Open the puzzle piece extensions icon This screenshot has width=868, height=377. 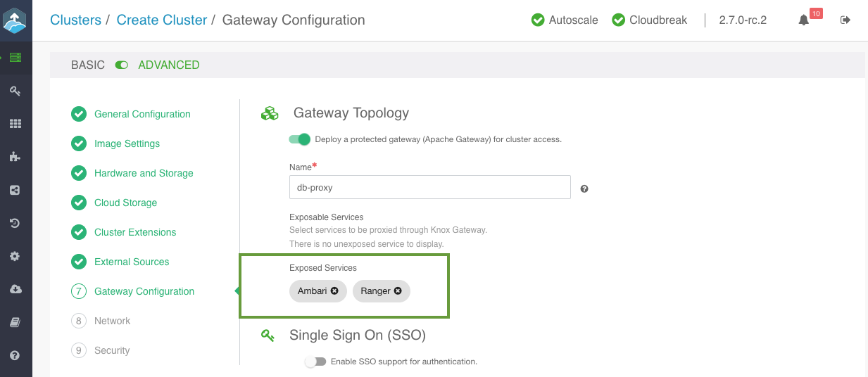15,157
